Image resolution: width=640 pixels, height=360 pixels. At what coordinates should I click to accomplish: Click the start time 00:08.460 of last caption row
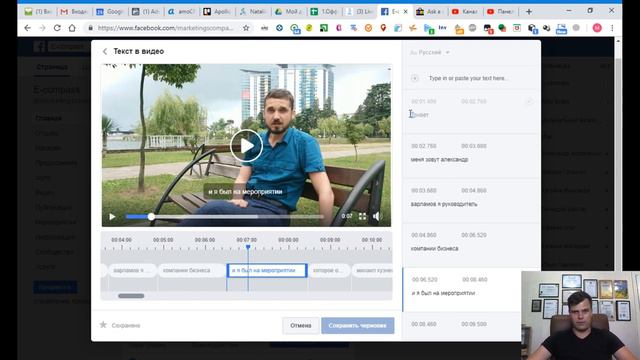424,324
